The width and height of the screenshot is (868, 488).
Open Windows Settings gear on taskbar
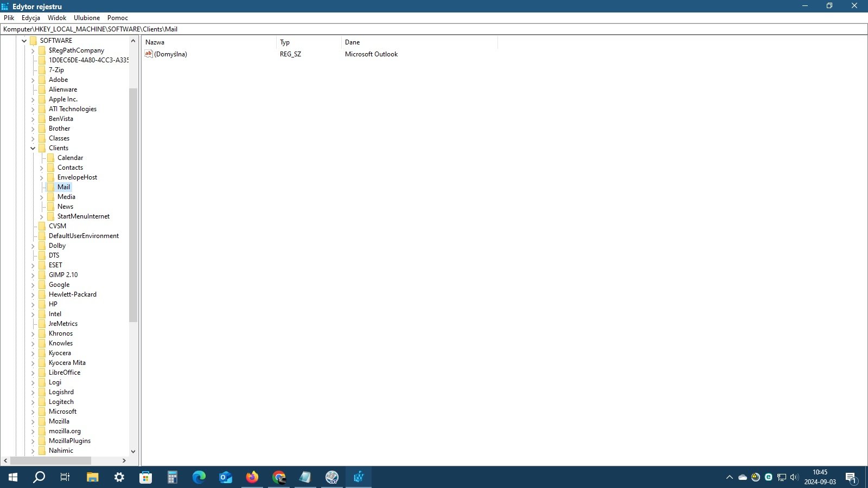(119, 477)
